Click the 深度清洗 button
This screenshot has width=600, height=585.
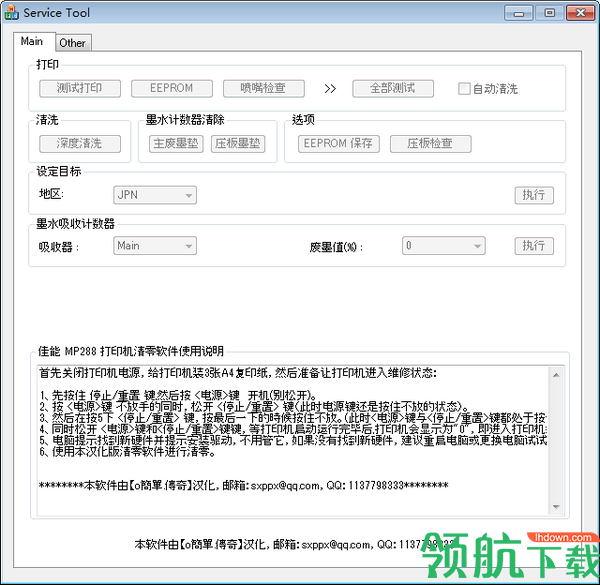pyautogui.click(x=80, y=144)
